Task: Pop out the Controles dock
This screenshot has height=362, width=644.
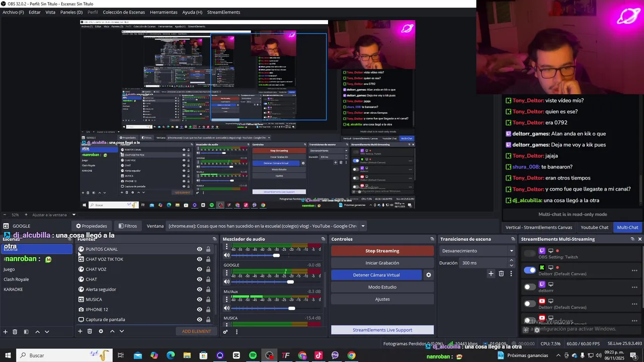Action: click(432, 239)
